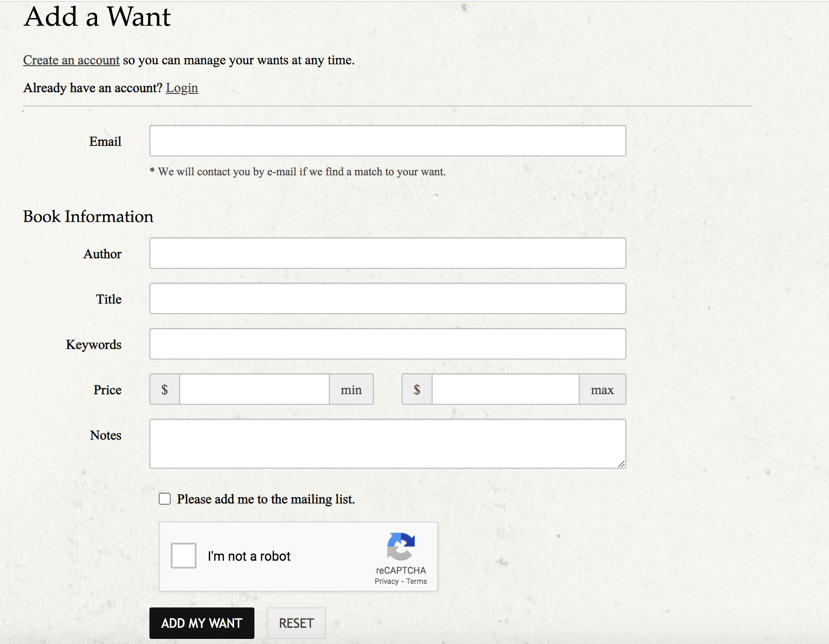This screenshot has height=644, width=829.
Task: Click the mailing list label text
Action: pos(266,499)
